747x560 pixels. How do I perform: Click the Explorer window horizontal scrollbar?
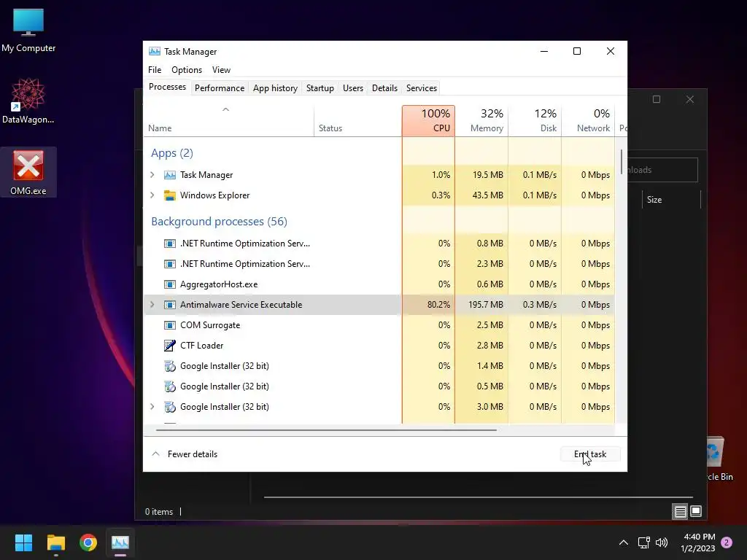(x=479, y=497)
